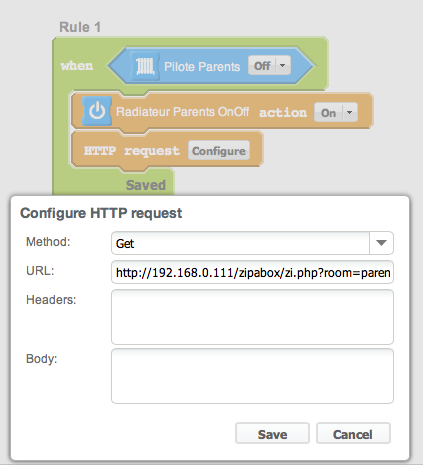The height and width of the screenshot is (465, 423).
Task: Select the HTTP request block text
Action: [132, 151]
